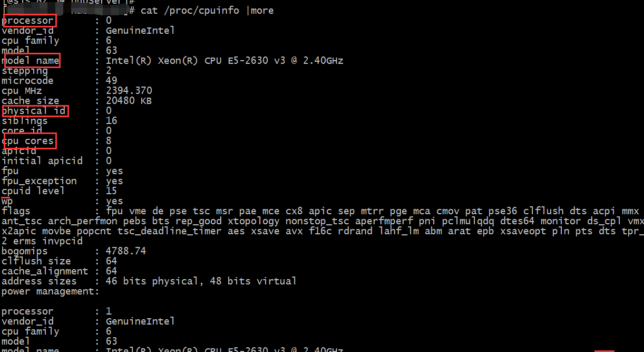Click the GenuineIntel vendor_id value at top
The width and height of the screenshot is (644, 352).
(x=140, y=31)
